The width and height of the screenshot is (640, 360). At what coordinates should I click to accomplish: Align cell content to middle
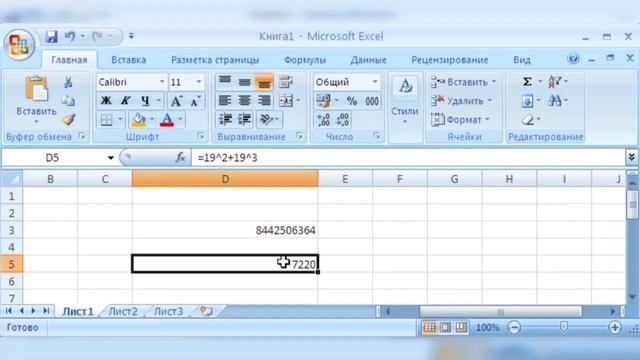pos(244,82)
